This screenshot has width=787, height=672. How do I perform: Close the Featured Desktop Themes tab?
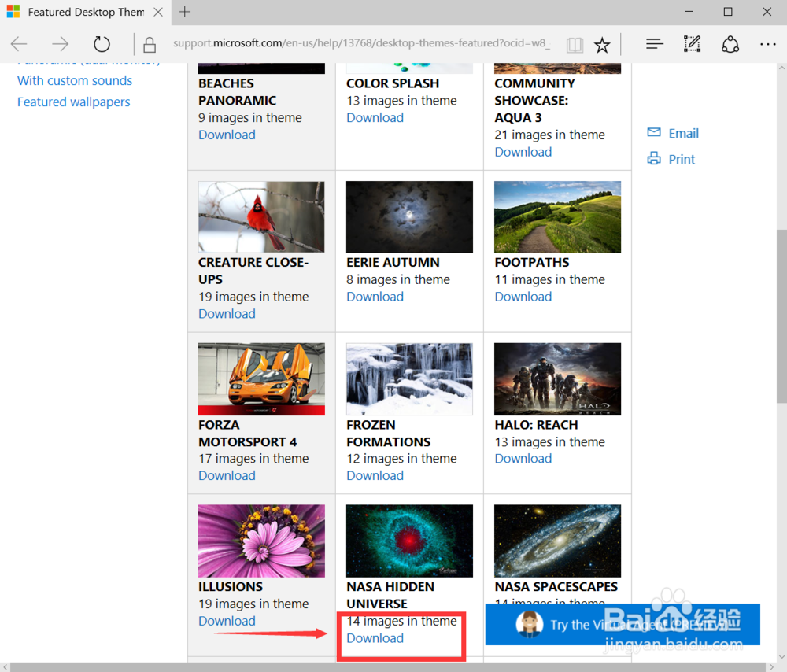pos(158,12)
